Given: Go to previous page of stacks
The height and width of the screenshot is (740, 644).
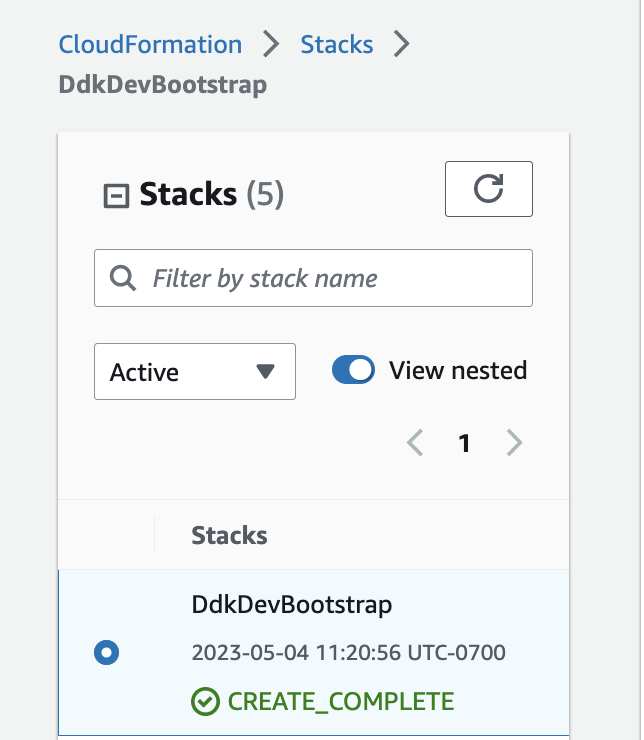Looking at the screenshot, I should 415,443.
